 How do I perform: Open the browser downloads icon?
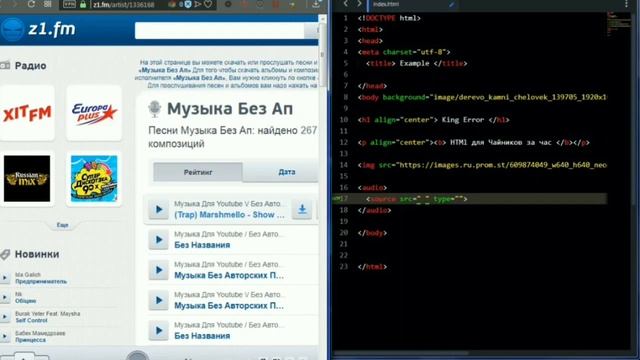point(316,4)
